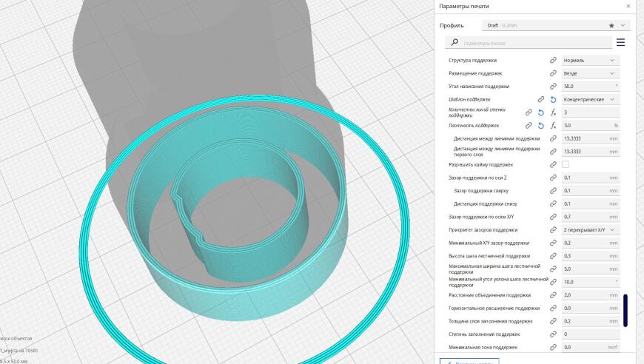Open the support structure dropdown
This screenshot has height=364, width=644.
click(x=590, y=60)
